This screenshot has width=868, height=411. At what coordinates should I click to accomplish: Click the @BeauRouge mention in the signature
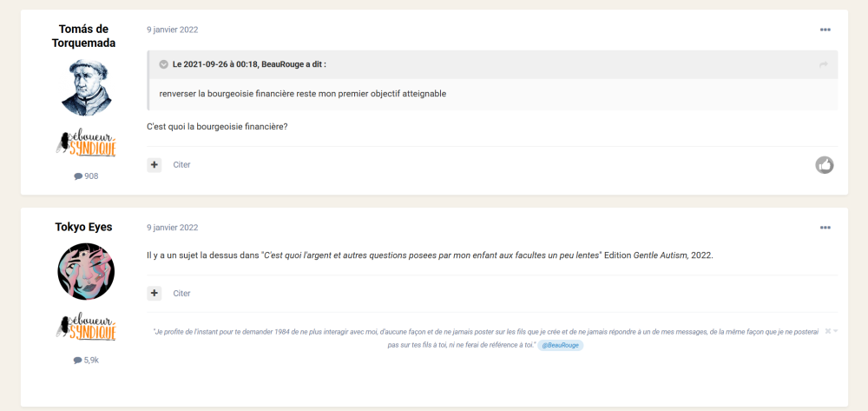[561, 345]
